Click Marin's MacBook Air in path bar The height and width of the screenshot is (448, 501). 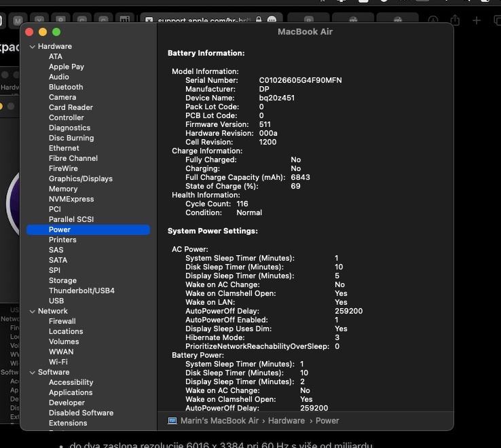point(219,421)
